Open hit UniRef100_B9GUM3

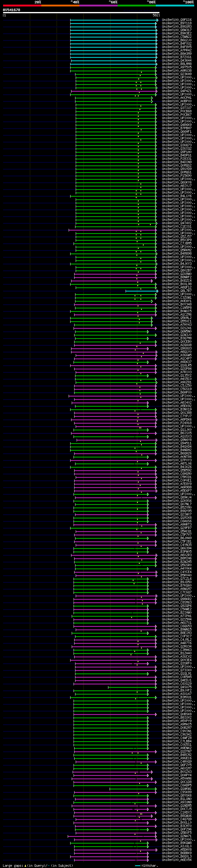[x=177, y=26]
